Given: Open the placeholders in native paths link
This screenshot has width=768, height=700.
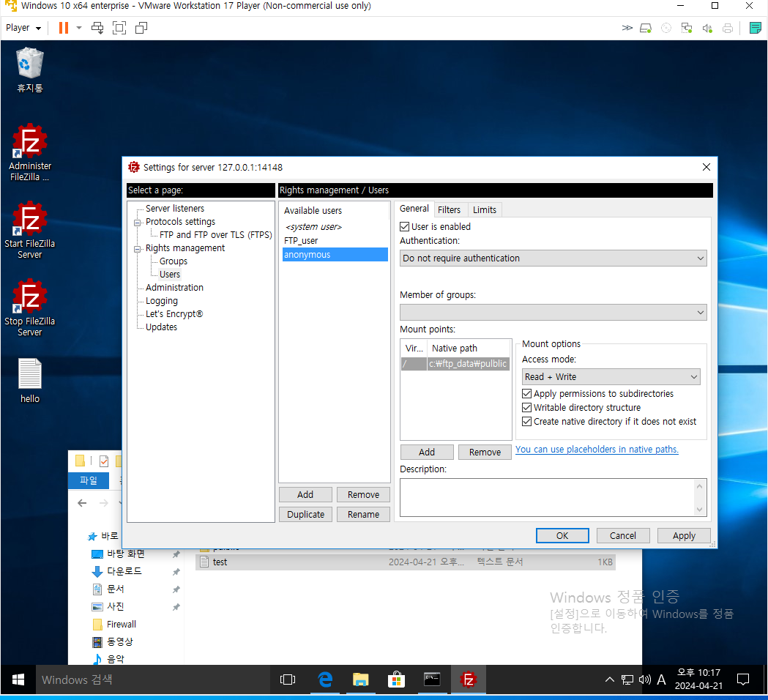Looking at the screenshot, I should 597,449.
